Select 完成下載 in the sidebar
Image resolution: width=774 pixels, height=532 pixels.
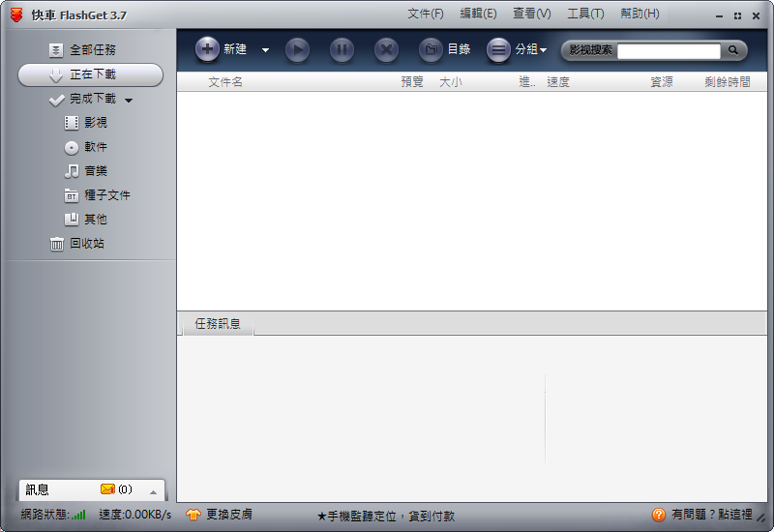pos(92,99)
